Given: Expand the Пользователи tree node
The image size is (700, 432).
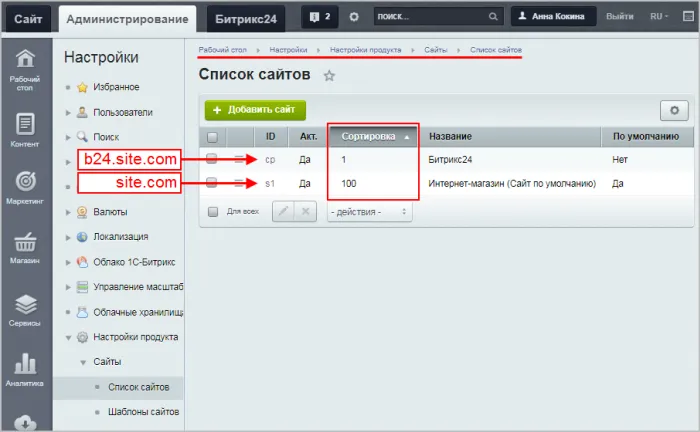Looking at the screenshot, I should click(x=68, y=112).
